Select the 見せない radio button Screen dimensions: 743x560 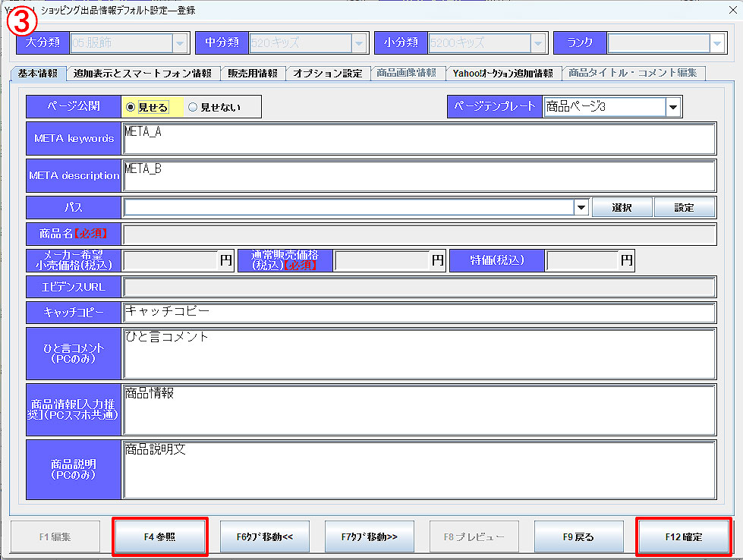[193, 107]
